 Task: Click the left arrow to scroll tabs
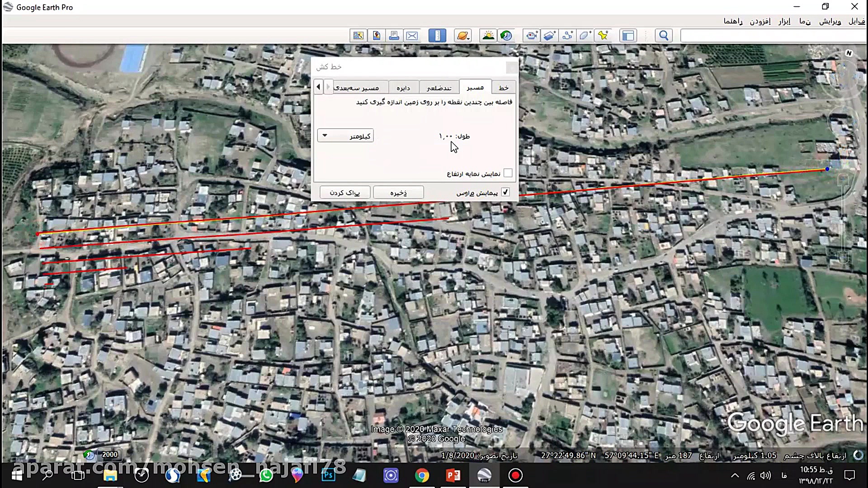tap(318, 86)
